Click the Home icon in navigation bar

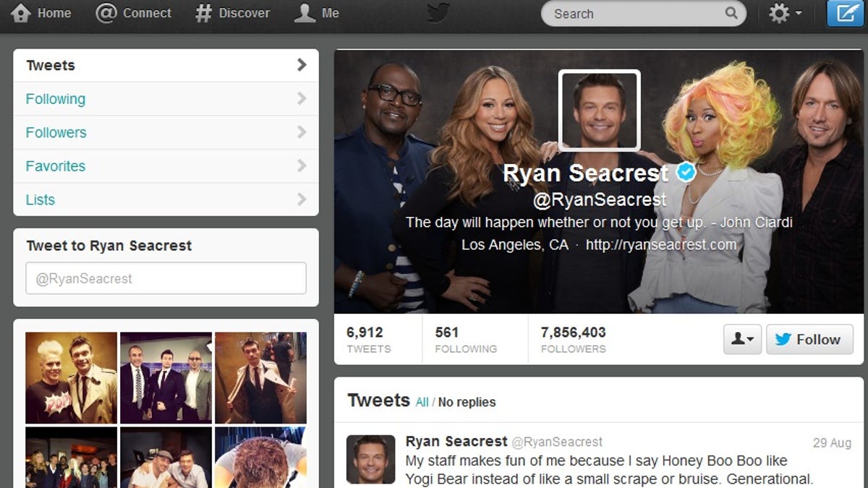point(21,13)
